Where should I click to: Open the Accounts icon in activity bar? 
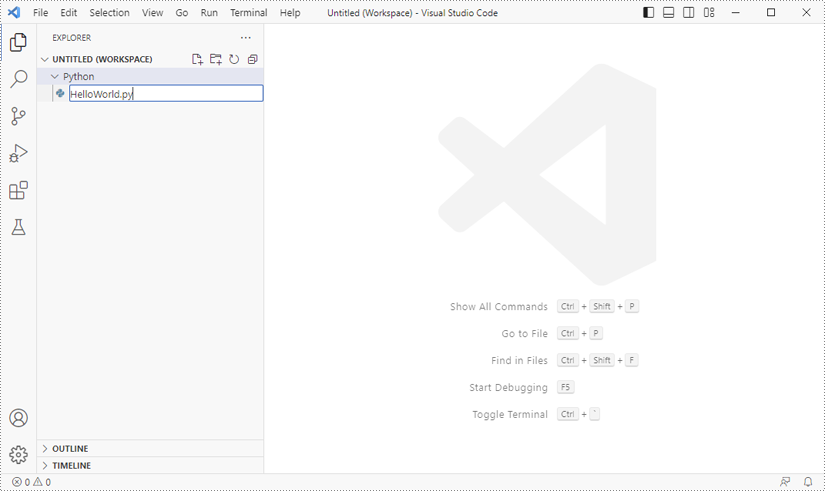coord(18,418)
